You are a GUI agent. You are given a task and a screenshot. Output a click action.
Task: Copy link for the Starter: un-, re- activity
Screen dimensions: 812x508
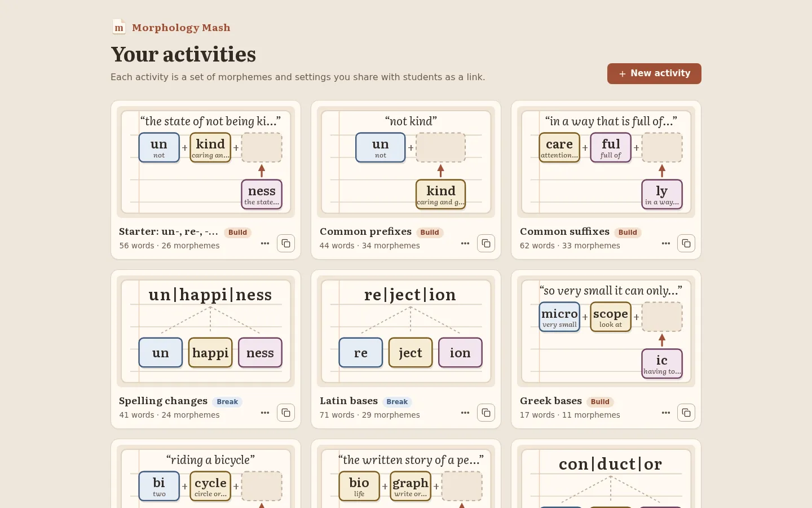pos(286,243)
